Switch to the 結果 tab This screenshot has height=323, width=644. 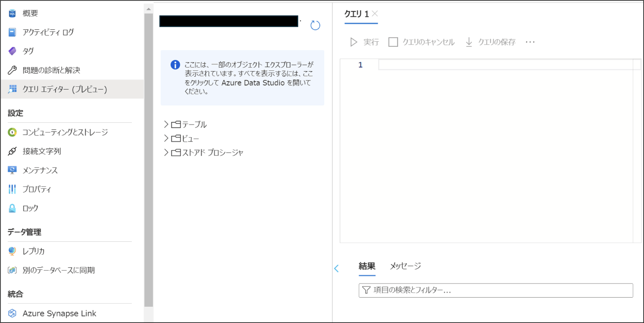coord(367,266)
